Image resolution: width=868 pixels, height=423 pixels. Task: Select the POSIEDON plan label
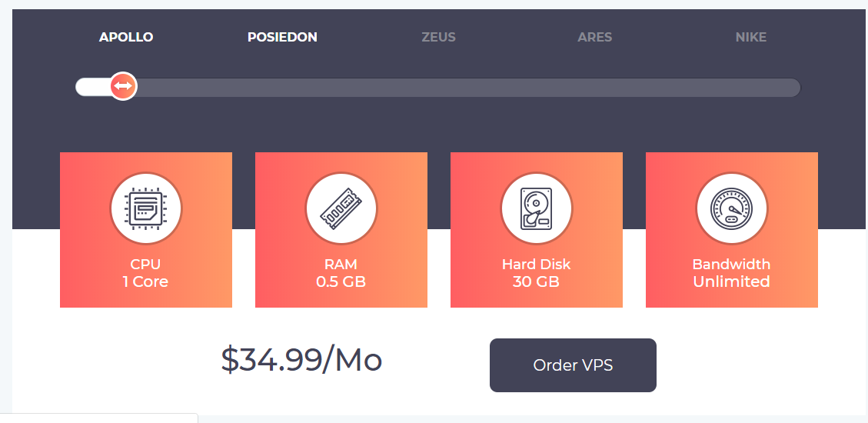pyautogui.click(x=282, y=37)
